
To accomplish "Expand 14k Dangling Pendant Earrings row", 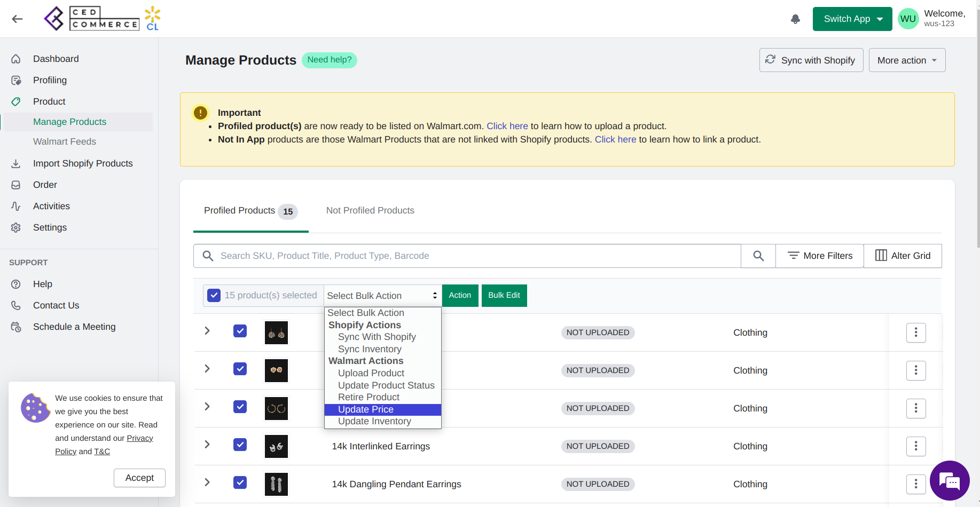I will click(x=207, y=482).
